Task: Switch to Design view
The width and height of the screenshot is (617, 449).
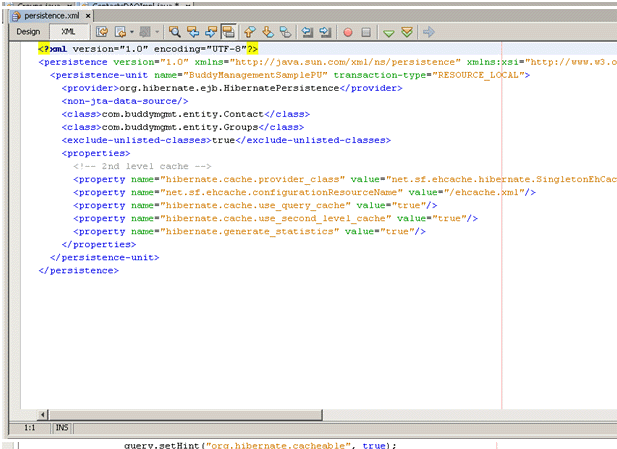Action: (x=28, y=31)
